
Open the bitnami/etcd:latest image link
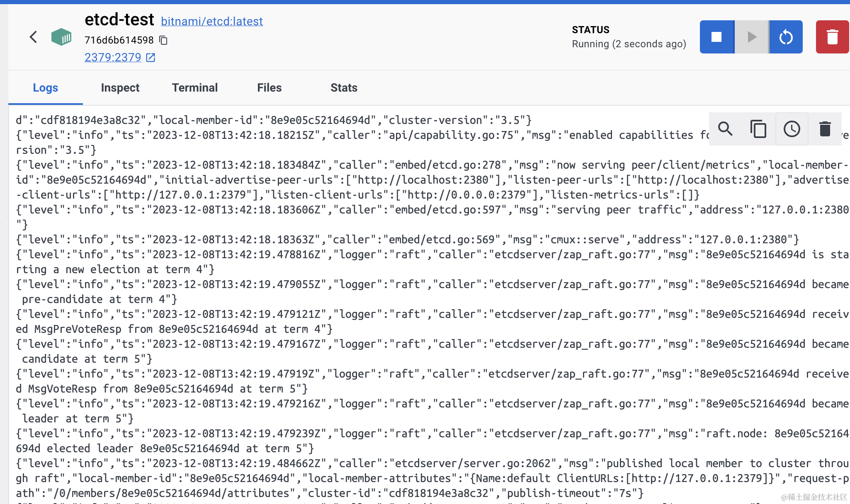pos(211,21)
